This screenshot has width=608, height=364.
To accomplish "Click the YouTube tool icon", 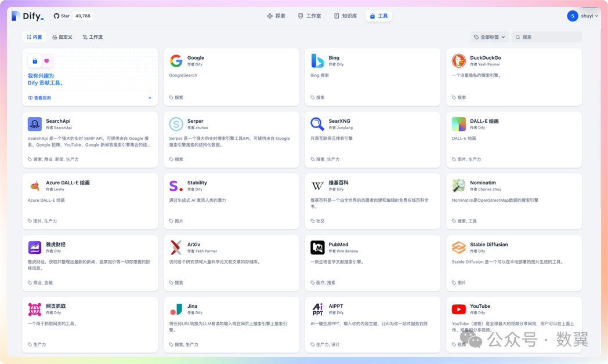I will click(459, 310).
